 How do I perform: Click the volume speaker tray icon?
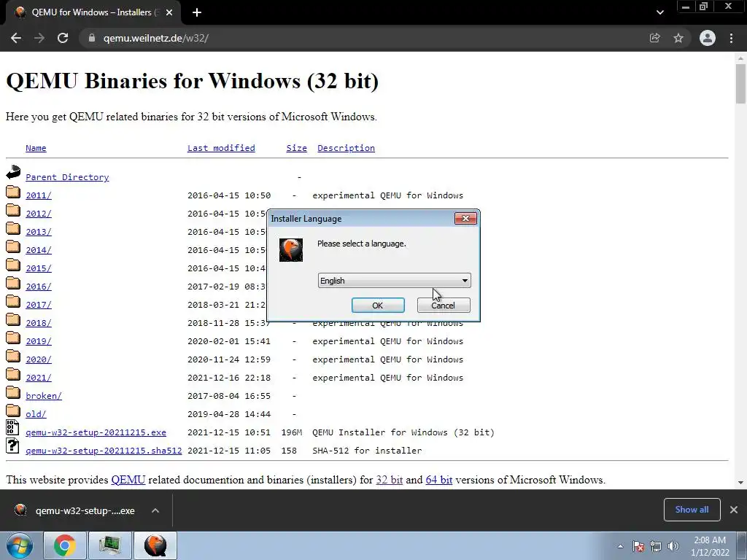(673, 546)
